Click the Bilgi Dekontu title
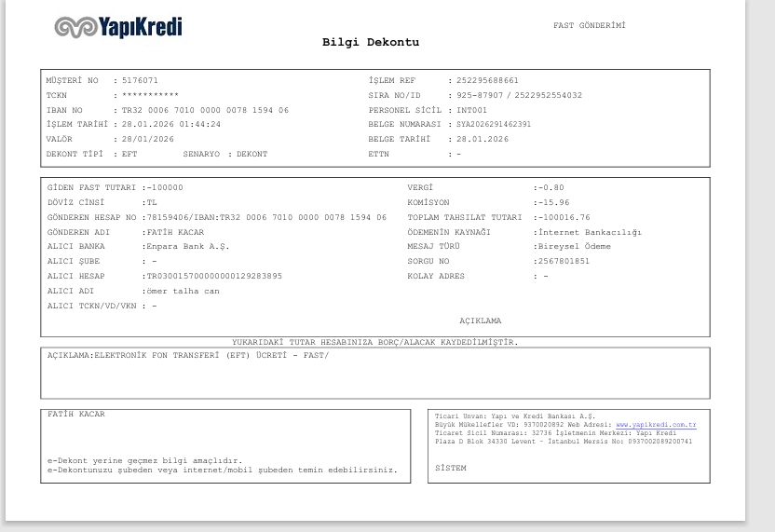The image size is (775, 532). pyautogui.click(x=371, y=42)
